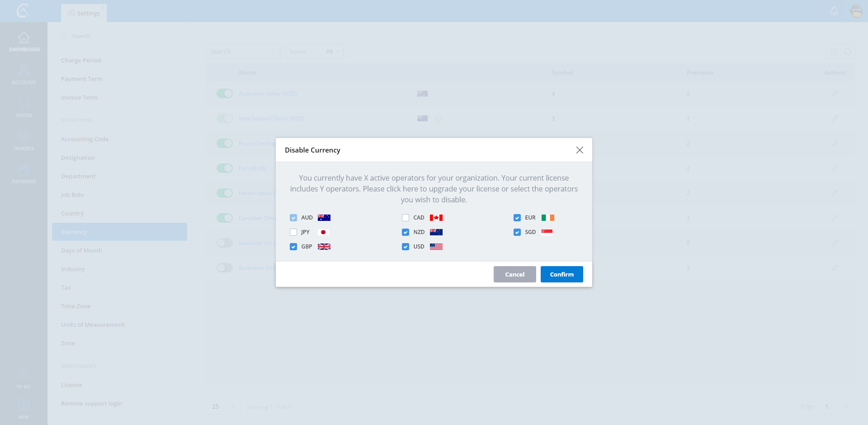
Task: Uncheck the GBP currency checkbox
Action: (x=293, y=247)
